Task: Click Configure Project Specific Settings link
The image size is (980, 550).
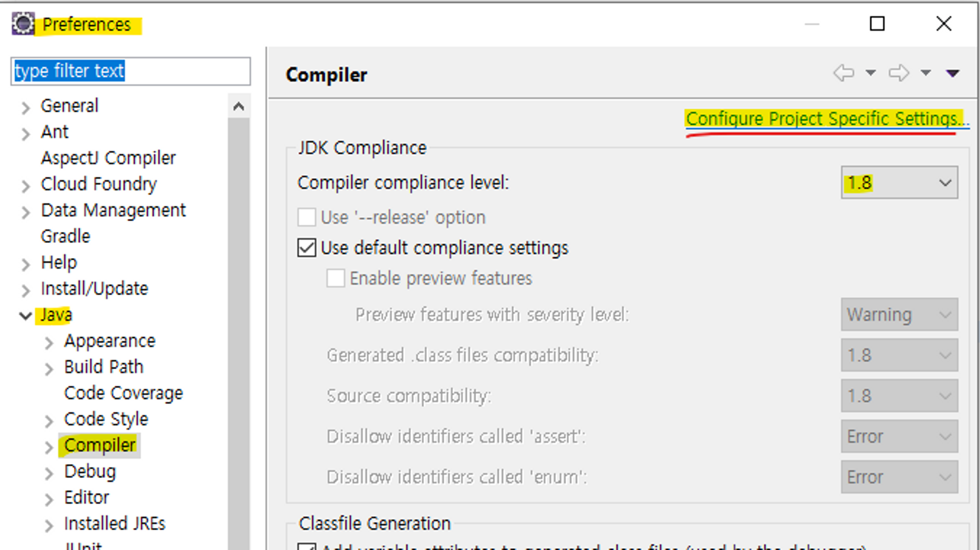Action: coord(825,119)
